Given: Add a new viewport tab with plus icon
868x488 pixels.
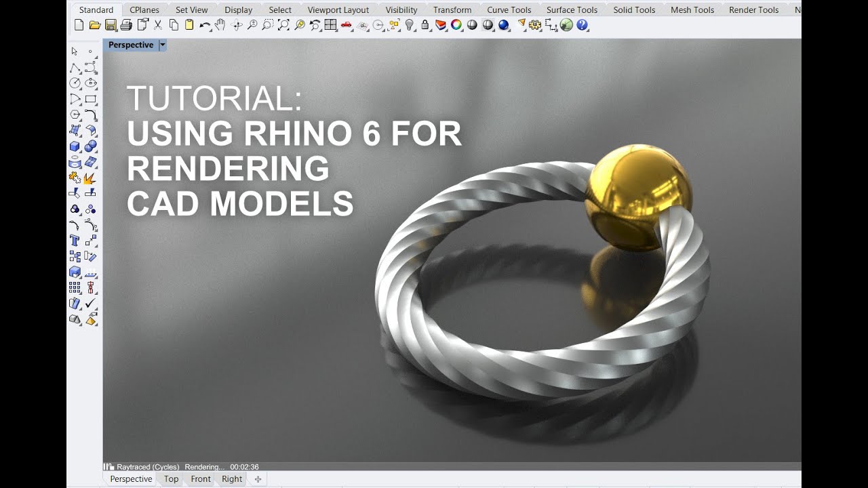Looking at the screenshot, I should [x=258, y=479].
